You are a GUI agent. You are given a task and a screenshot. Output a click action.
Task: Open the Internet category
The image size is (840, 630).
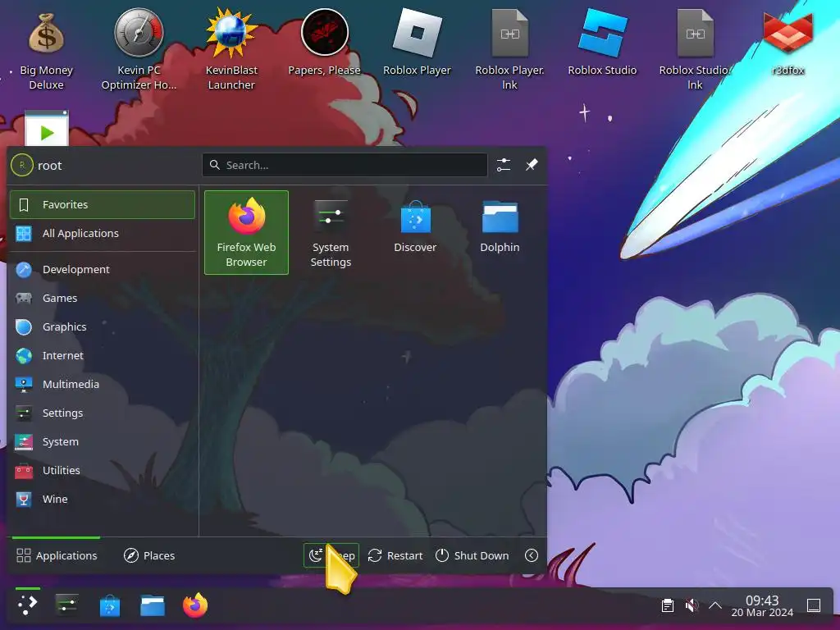(103, 356)
